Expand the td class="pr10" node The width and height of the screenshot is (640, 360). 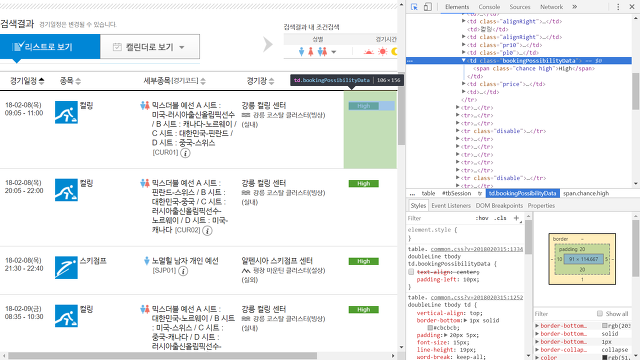pyautogui.click(x=463, y=45)
